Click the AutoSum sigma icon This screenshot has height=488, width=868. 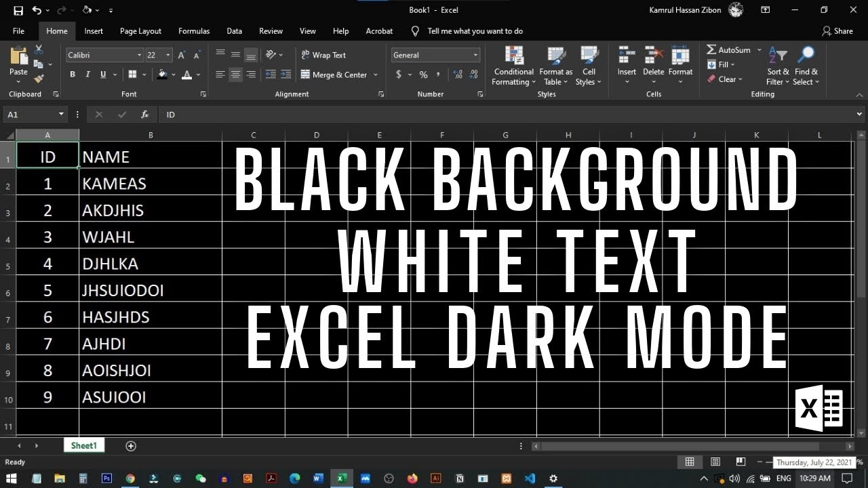click(711, 50)
